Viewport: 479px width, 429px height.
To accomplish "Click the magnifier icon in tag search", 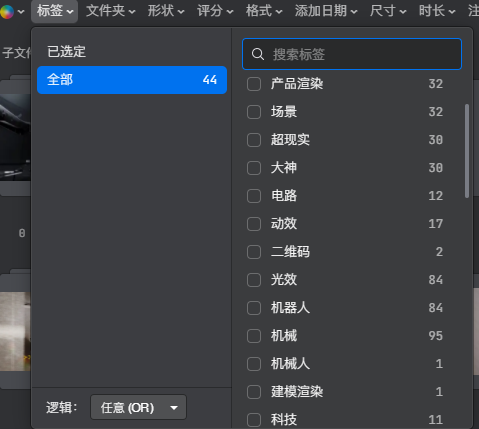I will point(258,54).
